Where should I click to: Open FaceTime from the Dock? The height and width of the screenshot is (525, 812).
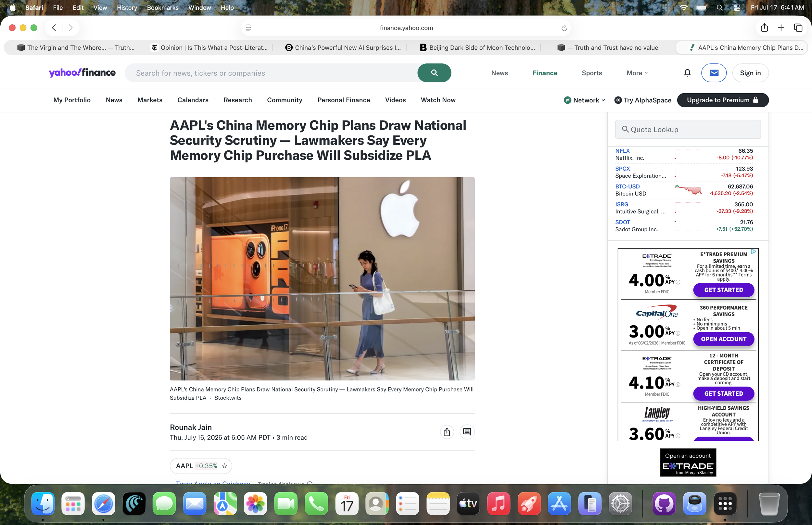coord(286,504)
